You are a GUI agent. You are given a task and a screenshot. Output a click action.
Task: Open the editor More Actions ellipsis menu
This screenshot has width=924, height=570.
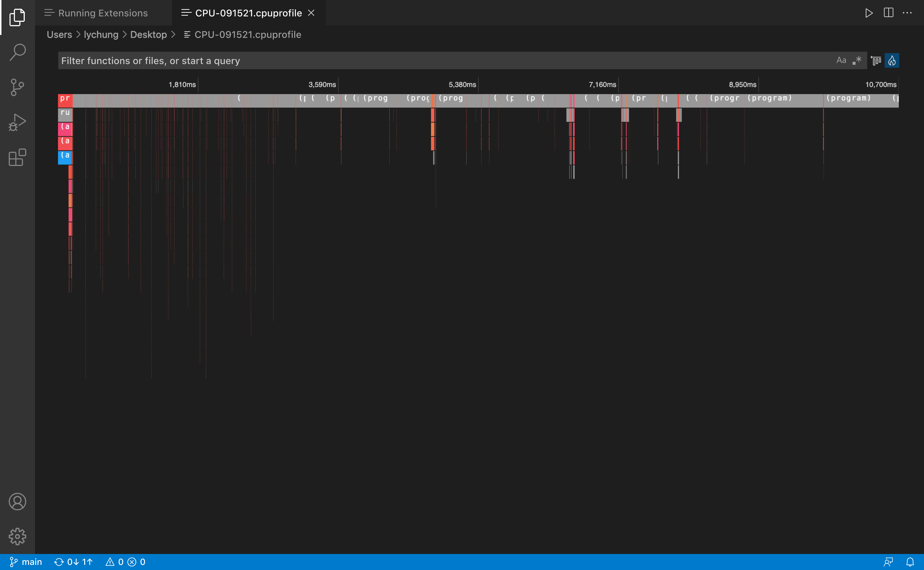[907, 13]
